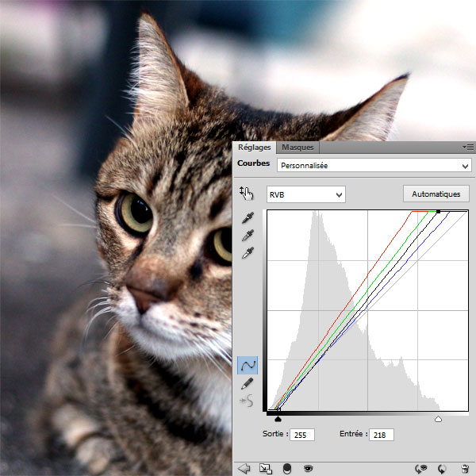Click the Automatiques button
The image size is (476, 476).
click(x=436, y=194)
